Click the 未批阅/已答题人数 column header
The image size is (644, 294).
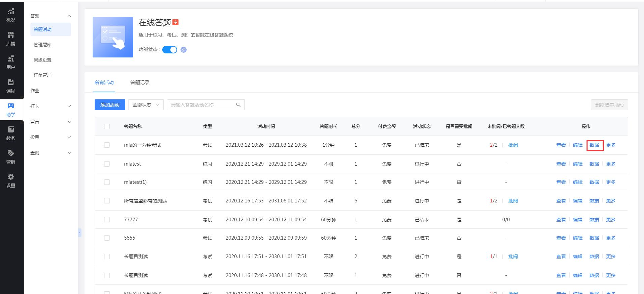506,126
